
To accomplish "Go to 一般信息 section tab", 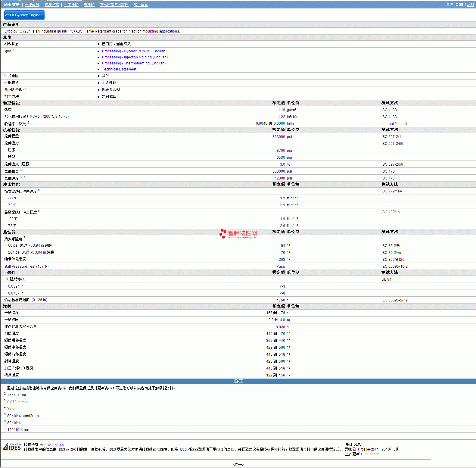I will 32,5.
